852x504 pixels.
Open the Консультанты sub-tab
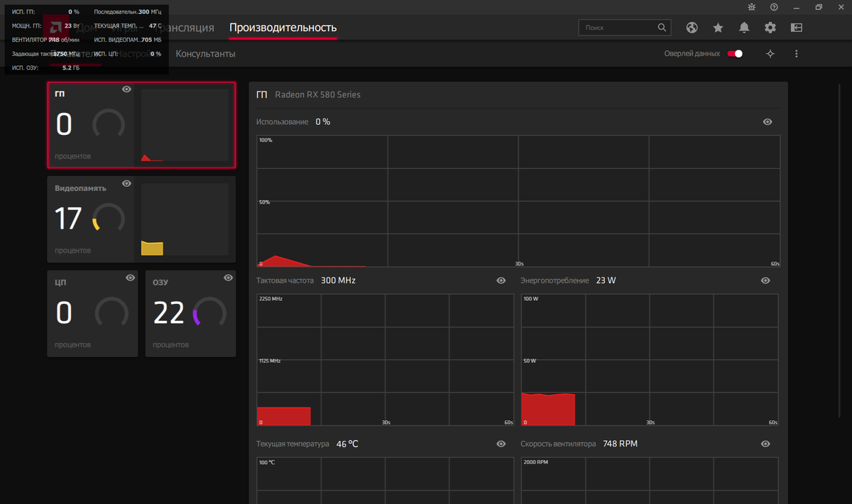206,54
